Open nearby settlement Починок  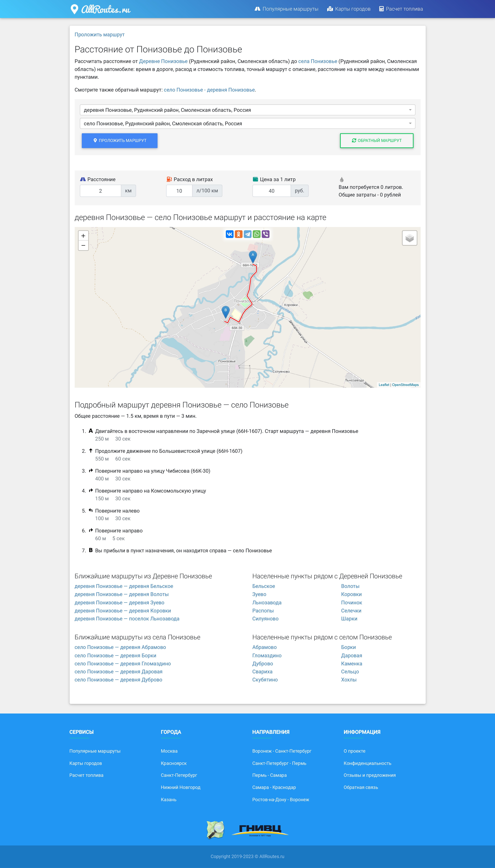pos(352,603)
